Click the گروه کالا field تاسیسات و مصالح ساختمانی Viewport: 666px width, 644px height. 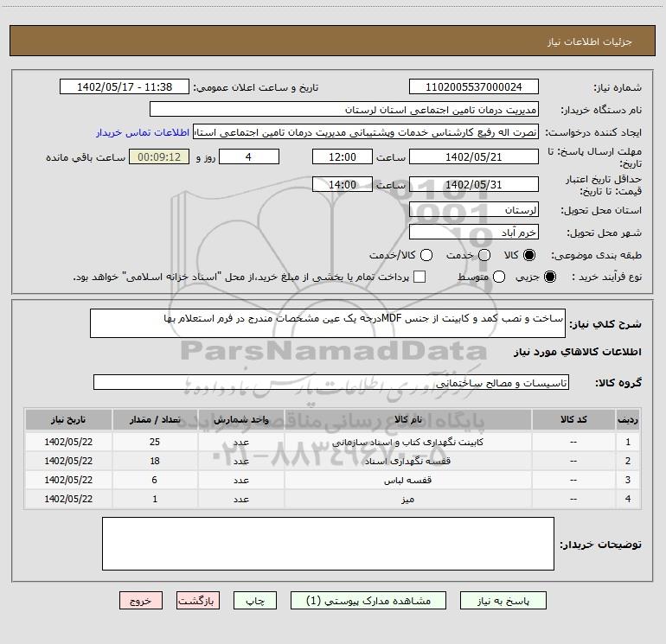331,382
